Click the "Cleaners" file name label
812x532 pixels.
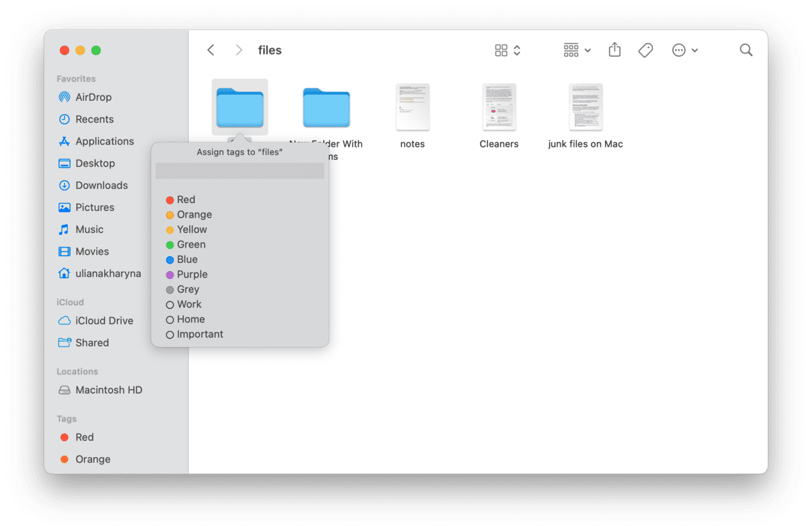(499, 144)
